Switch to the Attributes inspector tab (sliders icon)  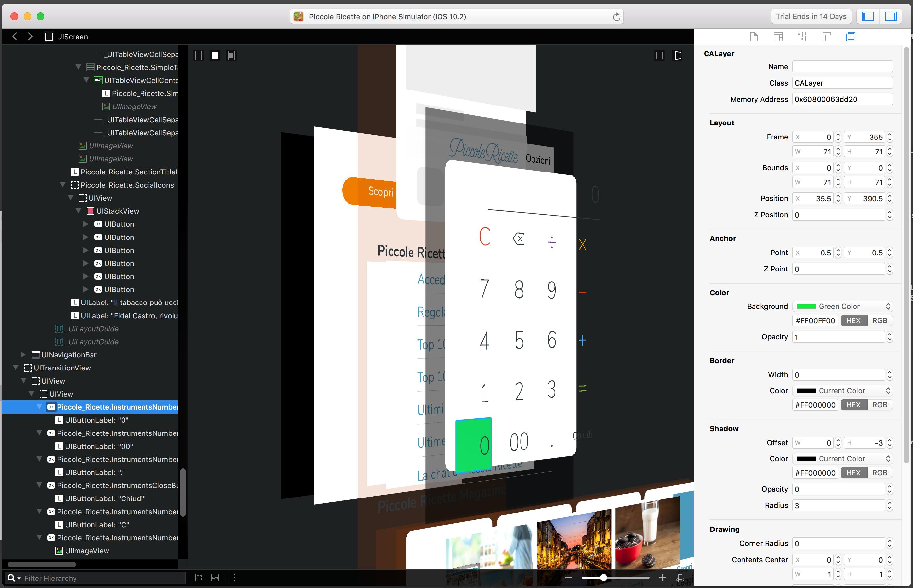[802, 37]
